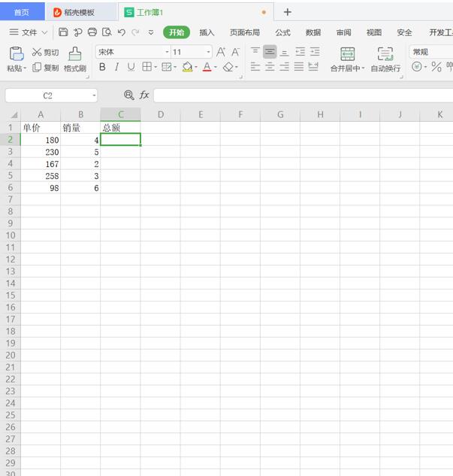This screenshot has width=453, height=476.
Task: Add a new tab with plus button
Action: tap(288, 12)
